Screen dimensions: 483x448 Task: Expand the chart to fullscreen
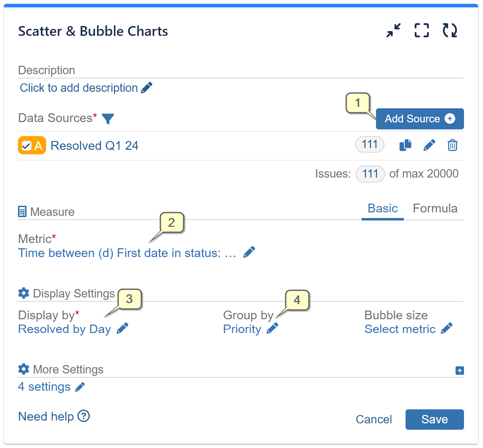(421, 30)
